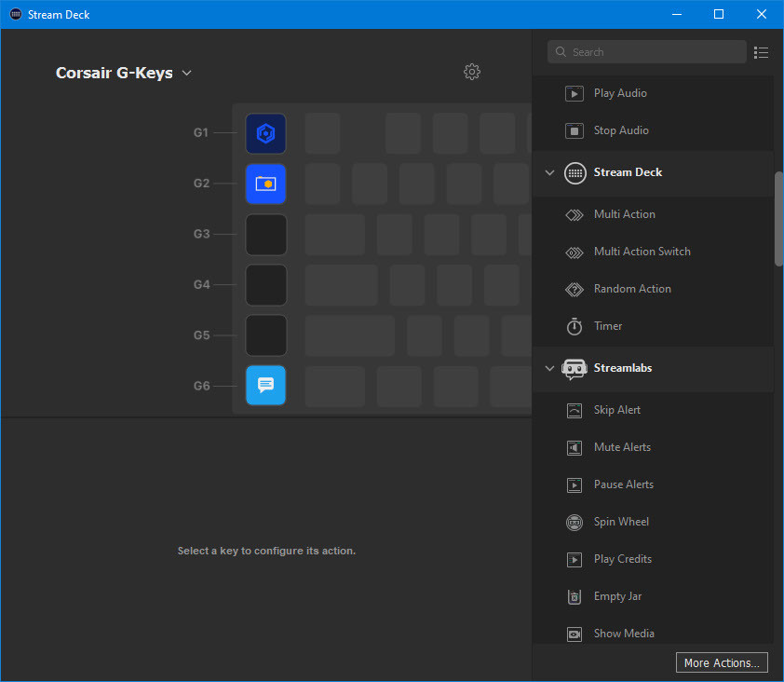Click the actions list scrollbar
The width and height of the screenshot is (784, 682).
[x=778, y=219]
